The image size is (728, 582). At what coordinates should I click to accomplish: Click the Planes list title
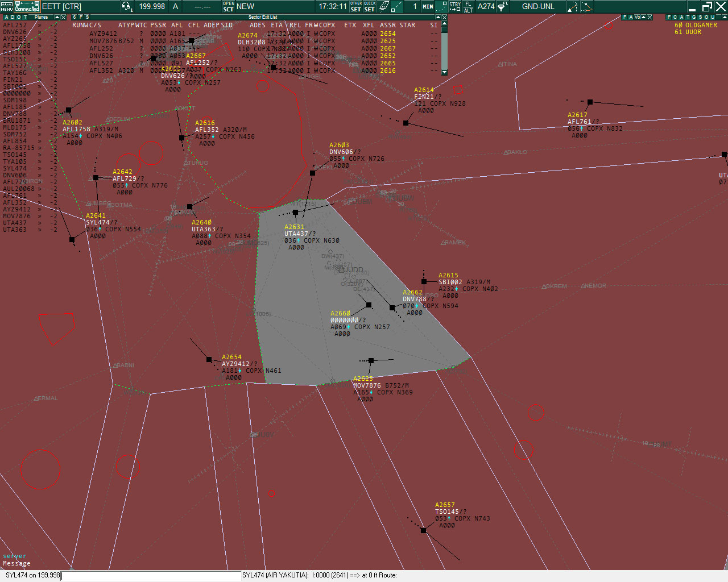[42, 17]
